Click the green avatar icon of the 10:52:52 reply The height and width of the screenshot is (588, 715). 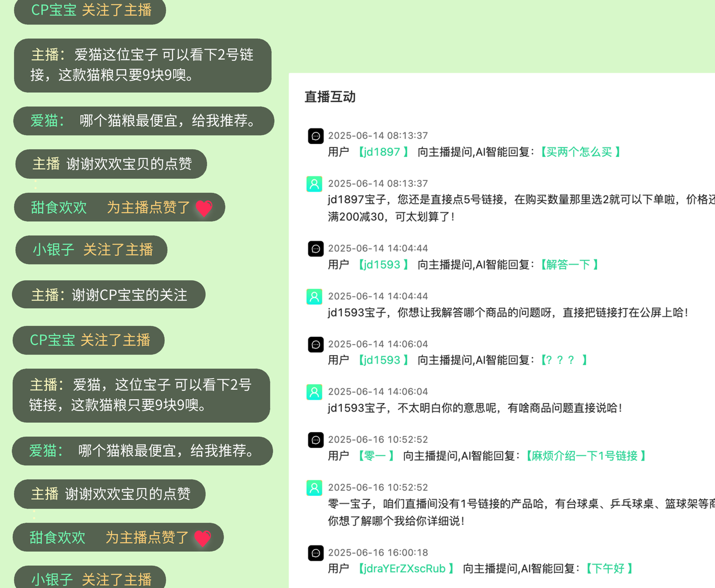[x=314, y=488]
